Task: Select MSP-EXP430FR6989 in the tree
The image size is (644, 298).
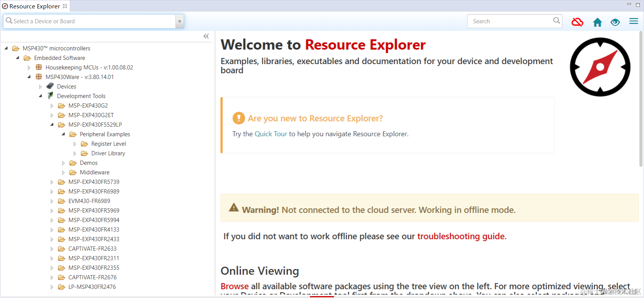Action: pyautogui.click(x=94, y=192)
